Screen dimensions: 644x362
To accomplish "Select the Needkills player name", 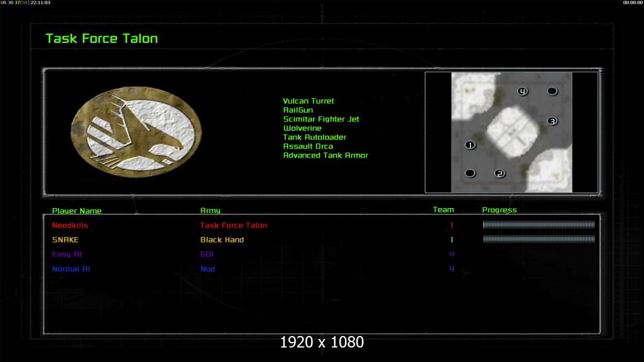I will [x=70, y=226].
